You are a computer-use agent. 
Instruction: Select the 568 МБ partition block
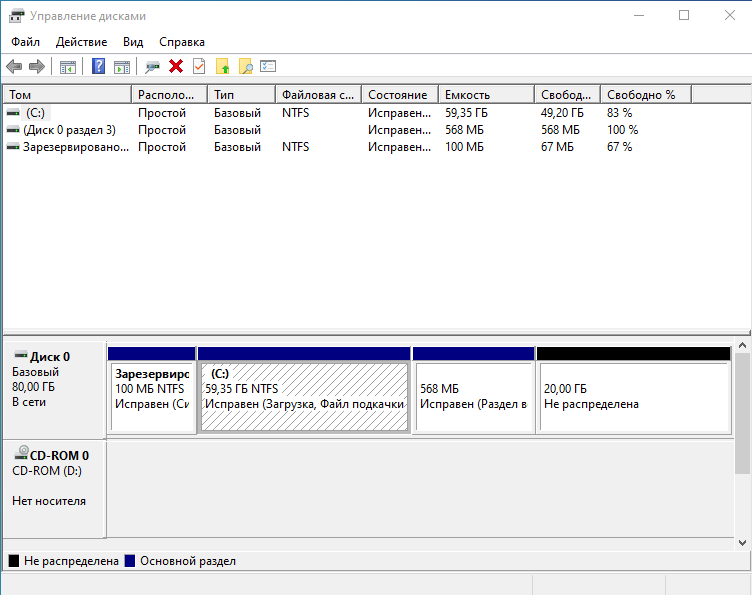(x=473, y=397)
